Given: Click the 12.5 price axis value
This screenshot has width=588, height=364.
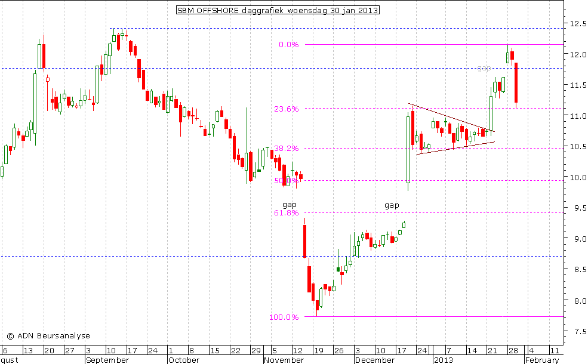Looking at the screenshot, I should pyautogui.click(x=578, y=24).
